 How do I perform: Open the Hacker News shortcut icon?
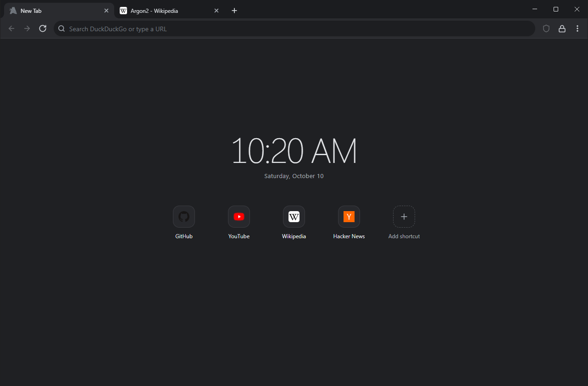349,217
